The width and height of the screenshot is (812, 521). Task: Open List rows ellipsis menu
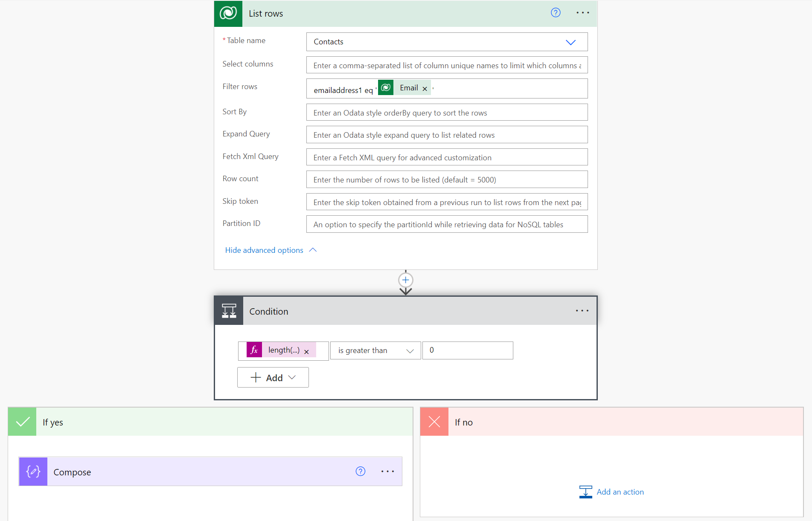pos(582,13)
